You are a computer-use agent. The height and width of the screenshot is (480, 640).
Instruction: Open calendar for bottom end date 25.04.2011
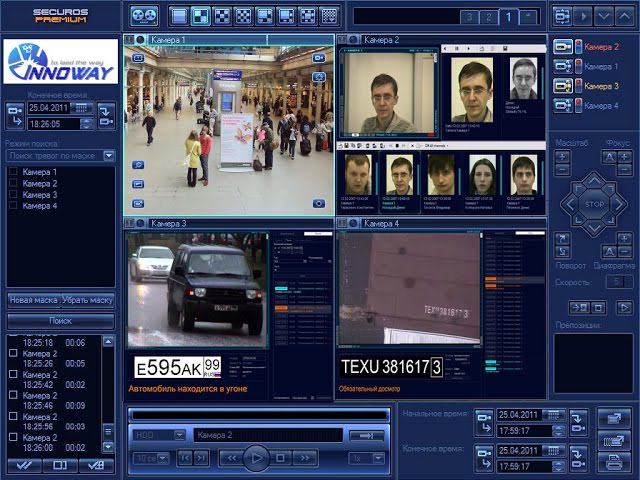pyautogui.click(x=553, y=451)
